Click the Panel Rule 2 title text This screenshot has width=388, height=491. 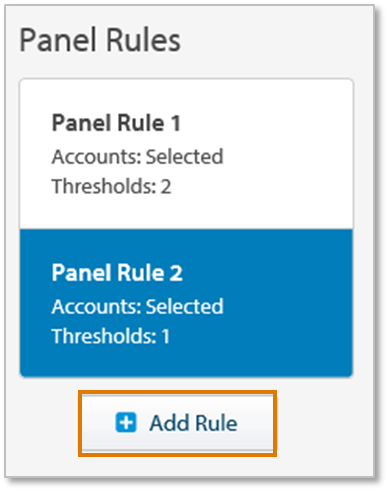(x=117, y=272)
